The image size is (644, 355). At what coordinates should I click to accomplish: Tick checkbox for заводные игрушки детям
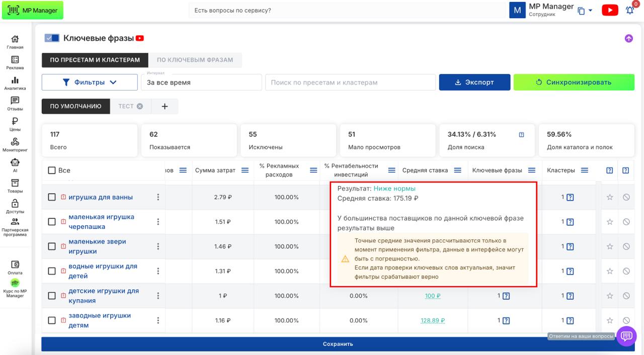(52, 320)
